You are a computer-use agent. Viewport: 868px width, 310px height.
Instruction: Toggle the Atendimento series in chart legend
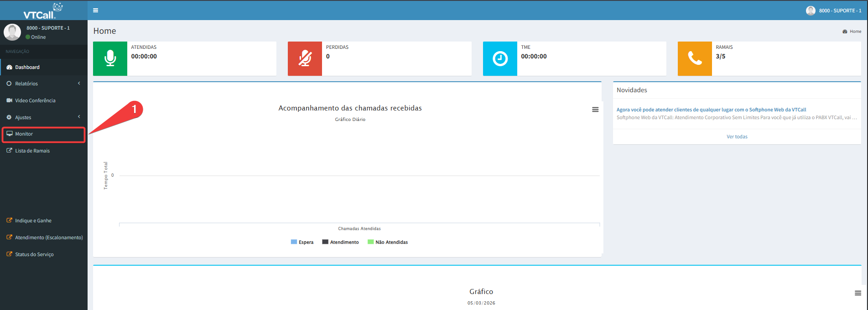tap(340, 242)
